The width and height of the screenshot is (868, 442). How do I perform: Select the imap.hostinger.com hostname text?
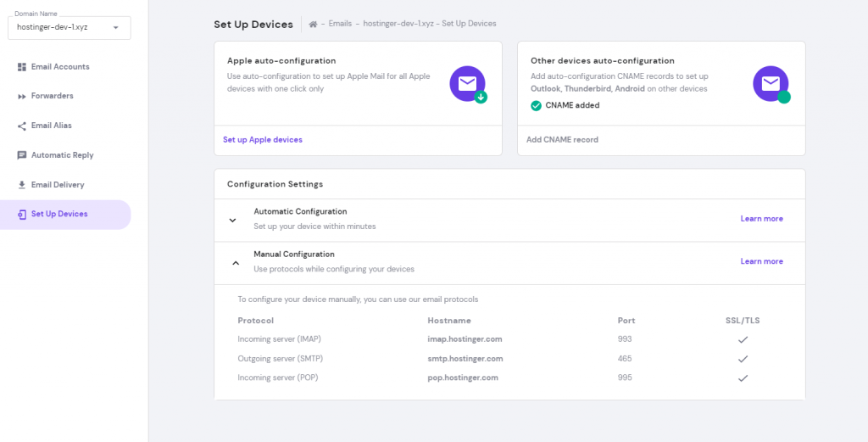[x=465, y=339]
